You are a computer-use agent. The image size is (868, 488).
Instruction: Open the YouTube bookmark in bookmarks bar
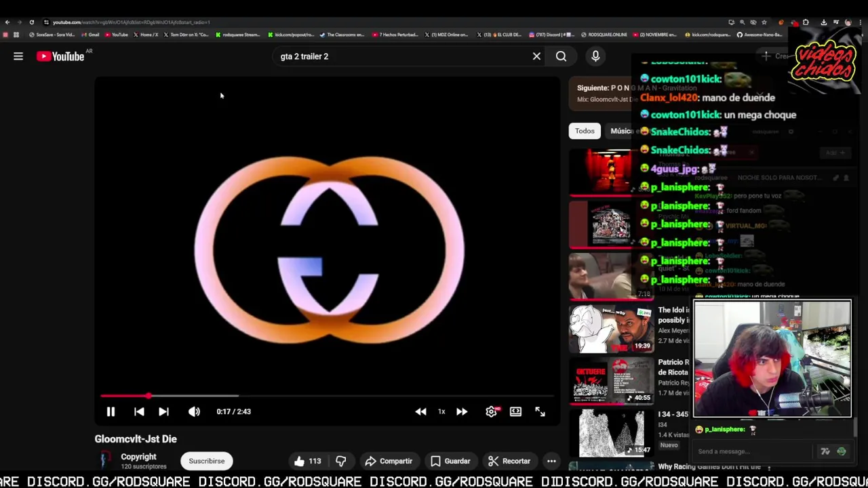click(x=117, y=35)
